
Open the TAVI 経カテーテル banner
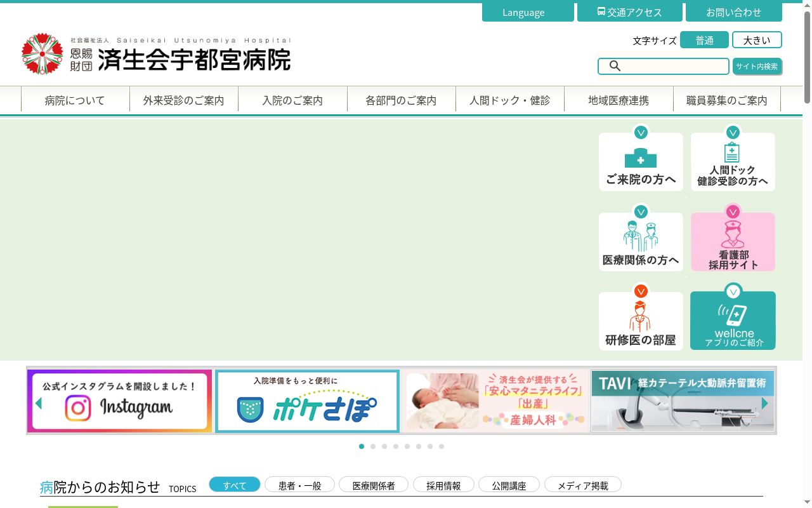(x=683, y=402)
